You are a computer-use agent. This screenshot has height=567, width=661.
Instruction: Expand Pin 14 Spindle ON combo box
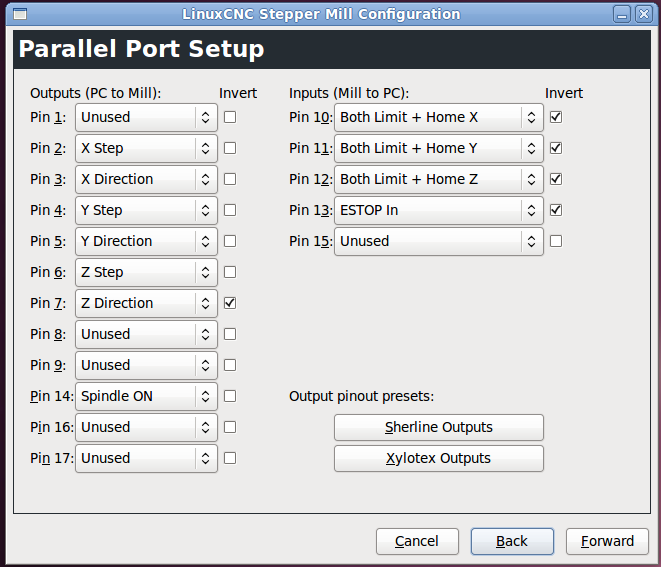[146, 396]
